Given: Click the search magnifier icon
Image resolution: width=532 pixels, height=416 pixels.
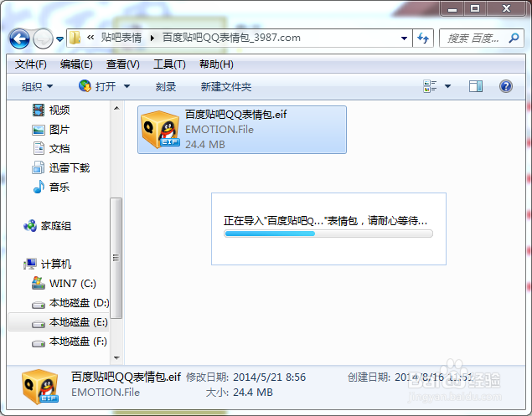Looking at the screenshot, I should click(514, 38).
